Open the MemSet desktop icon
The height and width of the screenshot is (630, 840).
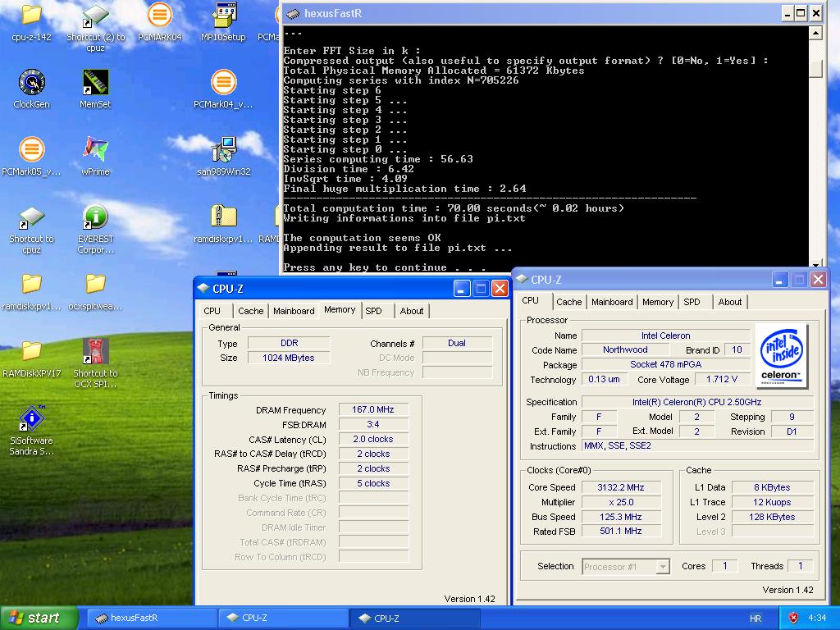click(x=95, y=83)
